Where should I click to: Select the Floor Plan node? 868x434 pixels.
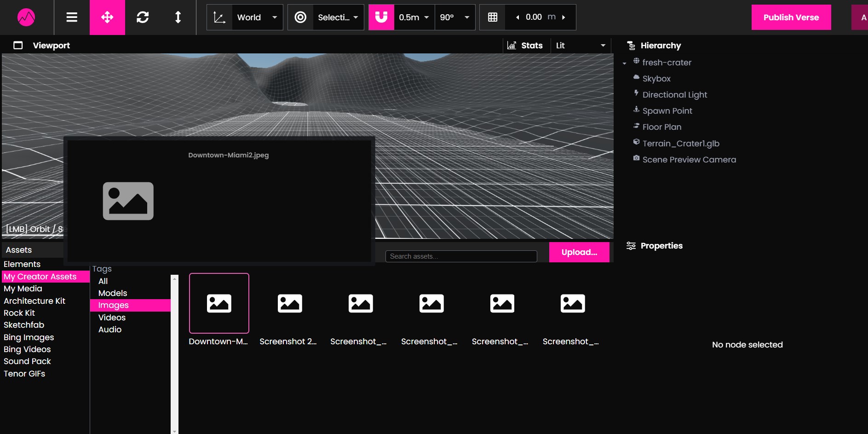click(662, 127)
